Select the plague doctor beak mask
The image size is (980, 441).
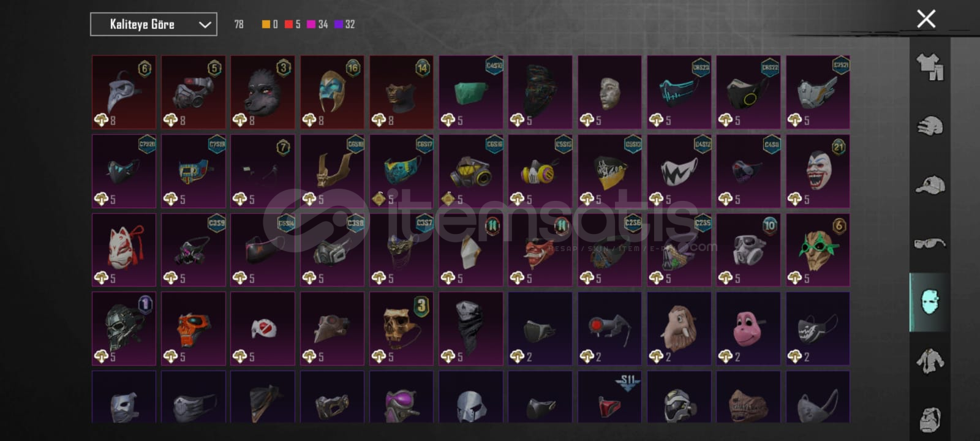tap(124, 92)
